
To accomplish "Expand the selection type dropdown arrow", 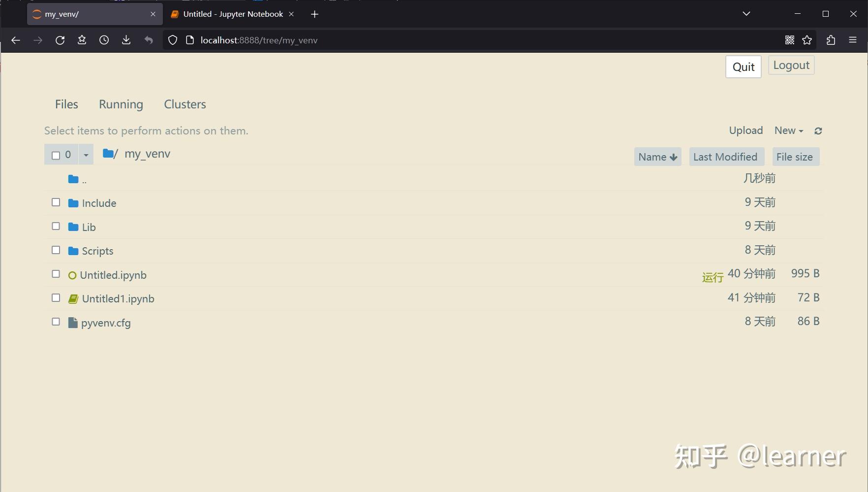I will 86,155.
